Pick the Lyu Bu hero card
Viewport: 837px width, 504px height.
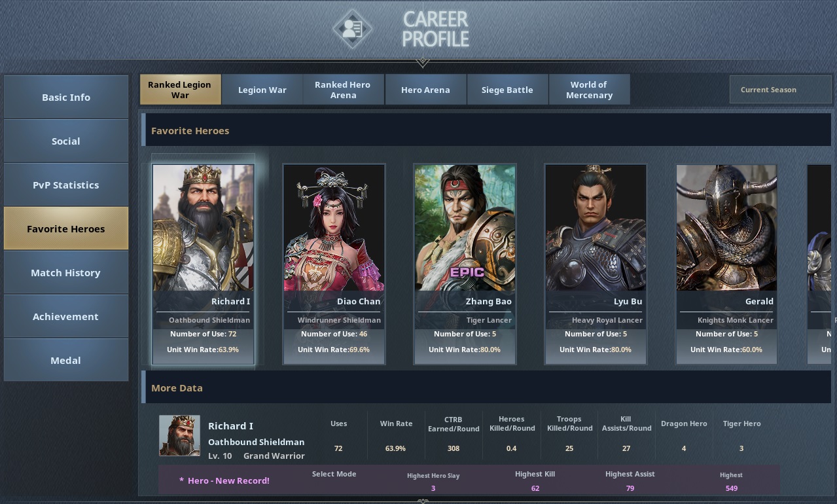[x=596, y=264]
